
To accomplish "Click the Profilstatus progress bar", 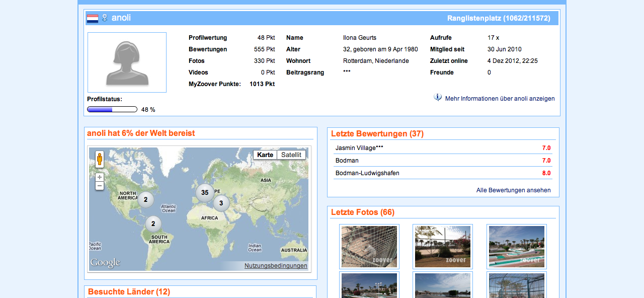I will [112, 109].
